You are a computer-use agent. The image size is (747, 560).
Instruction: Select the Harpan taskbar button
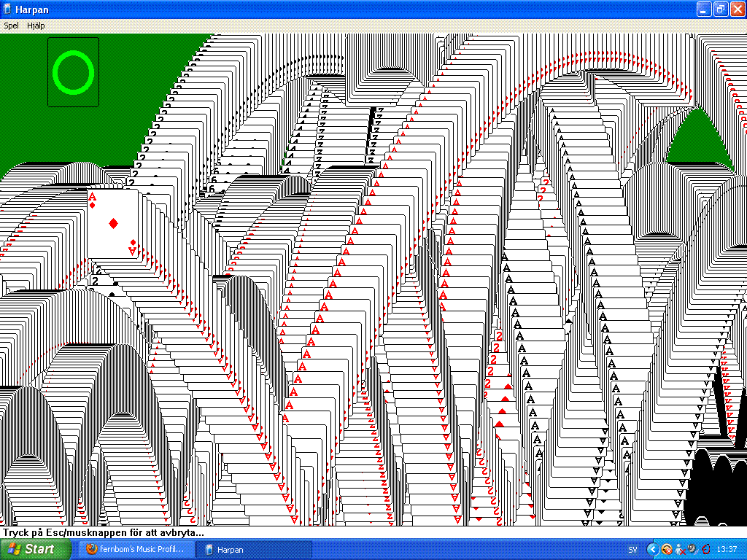pyautogui.click(x=255, y=549)
